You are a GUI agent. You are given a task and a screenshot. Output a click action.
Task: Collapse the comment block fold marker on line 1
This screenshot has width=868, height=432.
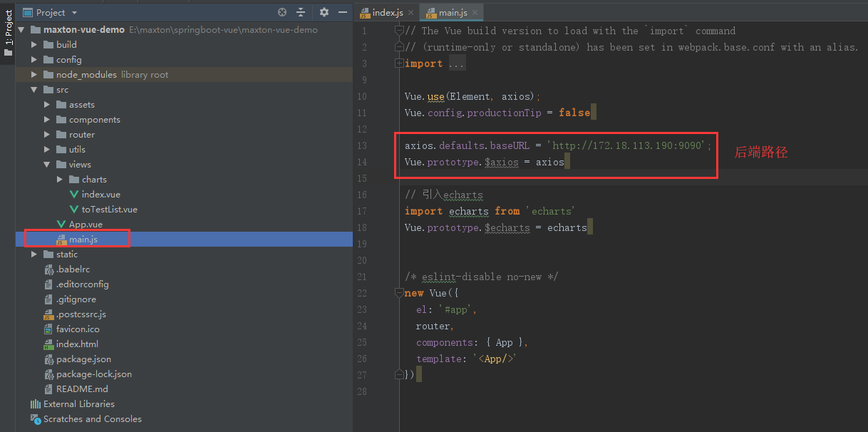(399, 31)
